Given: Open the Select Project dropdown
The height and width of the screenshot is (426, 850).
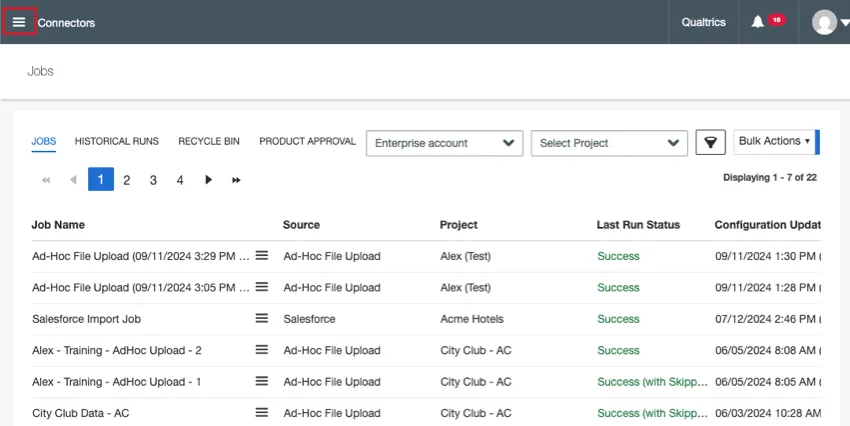Looking at the screenshot, I should point(609,143).
